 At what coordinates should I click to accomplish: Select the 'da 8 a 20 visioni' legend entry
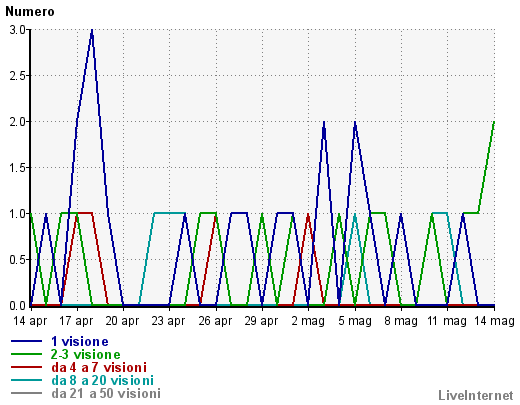click(102, 380)
